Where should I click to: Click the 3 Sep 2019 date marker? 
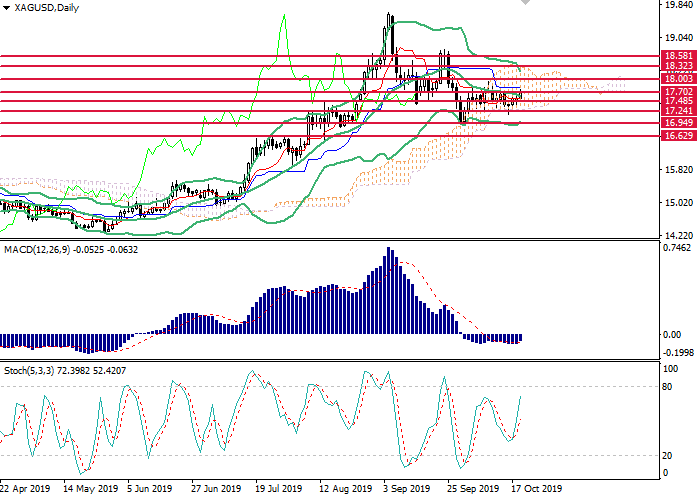[x=407, y=489]
